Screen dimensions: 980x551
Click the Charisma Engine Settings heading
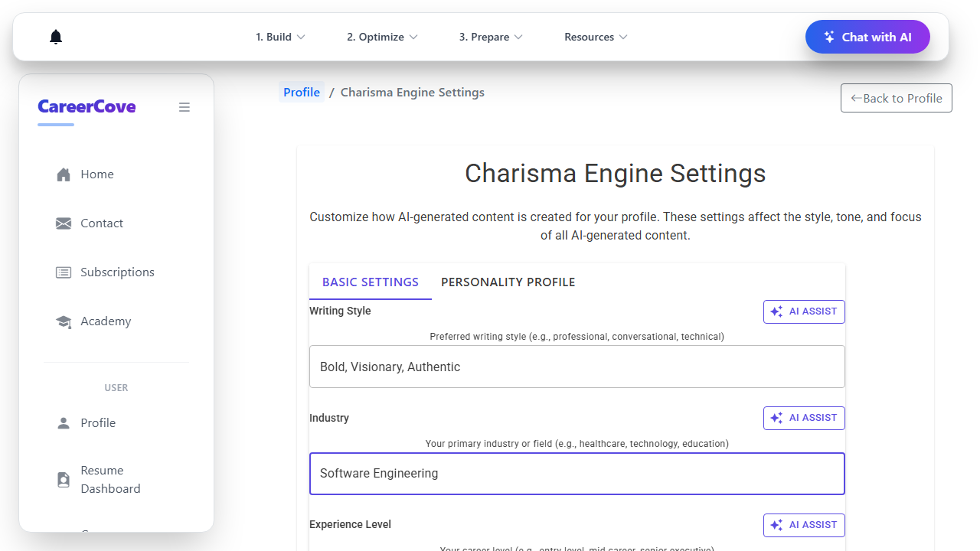click(x=616, y=173)
